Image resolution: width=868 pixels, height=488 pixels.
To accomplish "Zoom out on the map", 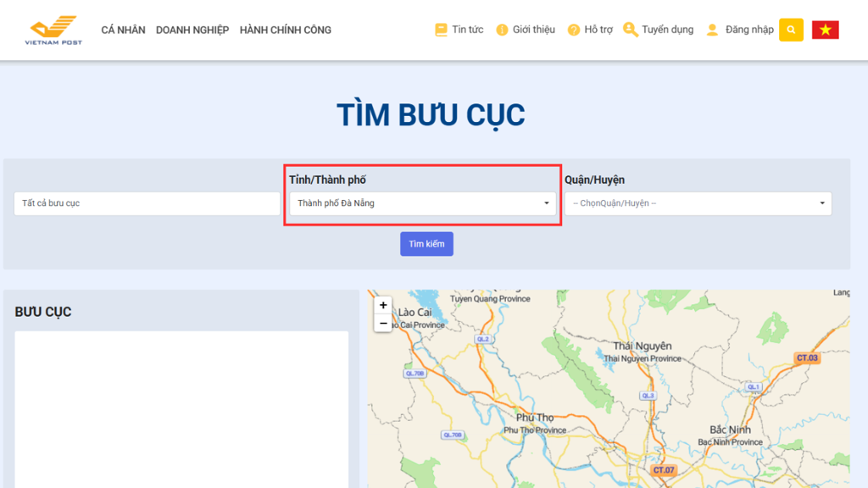I will (x=383, y=323).
